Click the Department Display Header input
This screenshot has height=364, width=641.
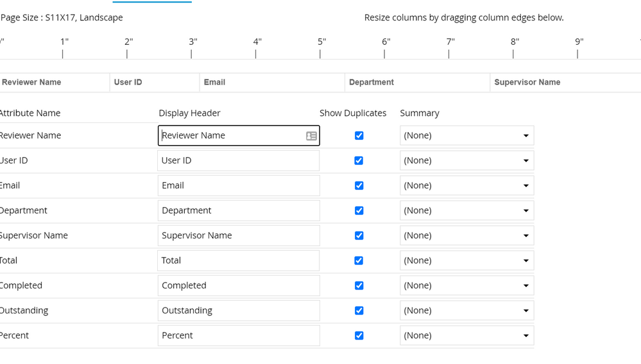click(239, 211)
